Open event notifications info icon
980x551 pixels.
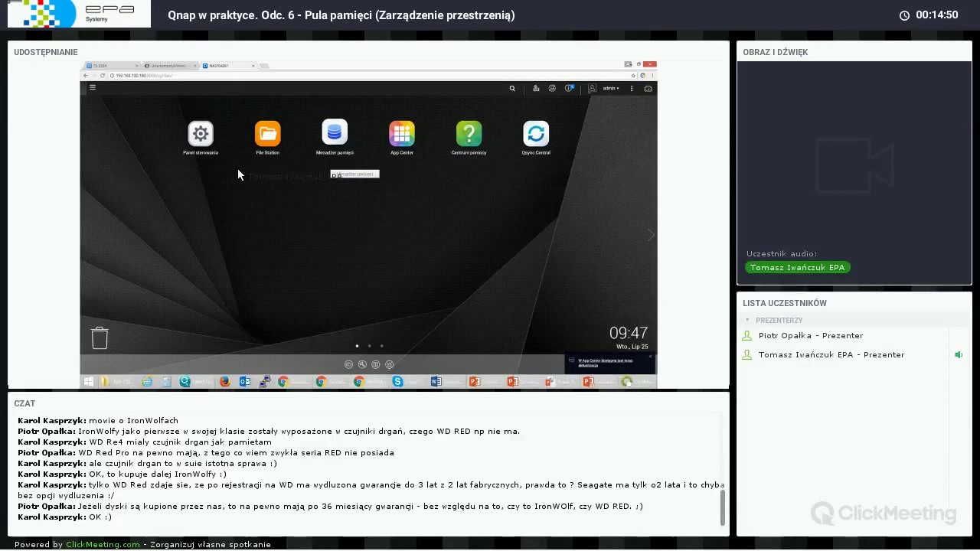coord(569,89)
